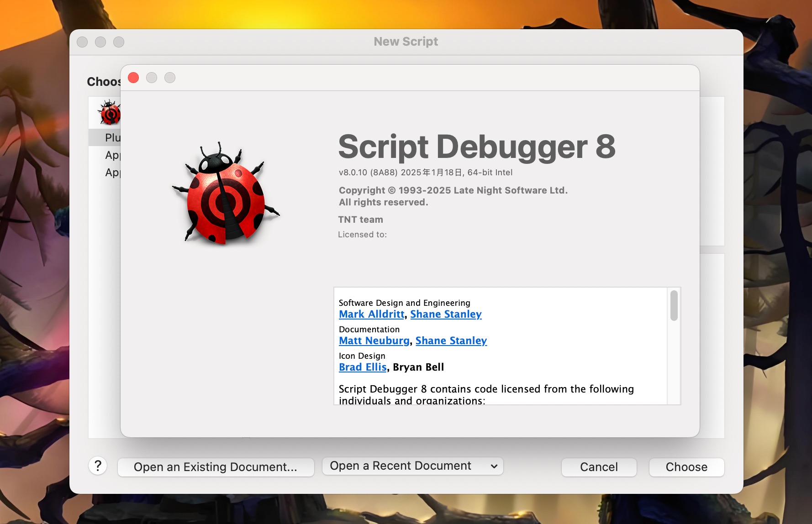
Task: Click Open an Existing Document button
Action: pyautogui.click(x=216, y=467)
